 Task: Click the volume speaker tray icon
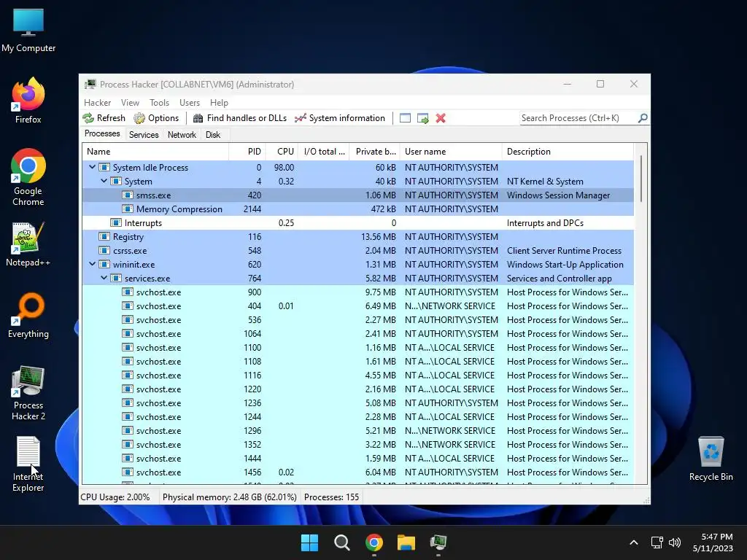[674, 542]
